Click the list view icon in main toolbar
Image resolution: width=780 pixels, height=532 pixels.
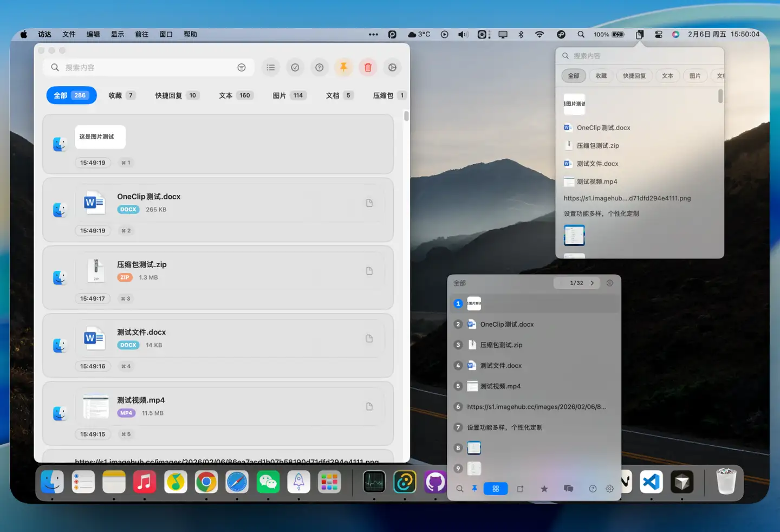pos(271,67)
